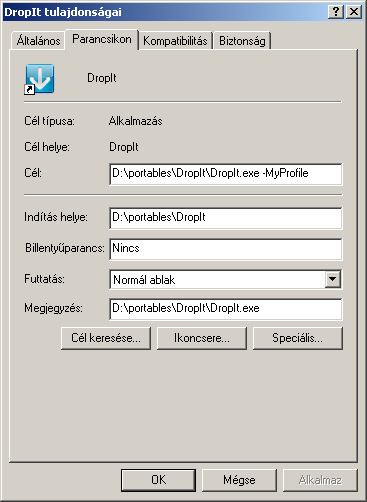Click the DropIt name beside the icon
The image size is (367, 502).
pyautogui.click(x=102, y=78)
